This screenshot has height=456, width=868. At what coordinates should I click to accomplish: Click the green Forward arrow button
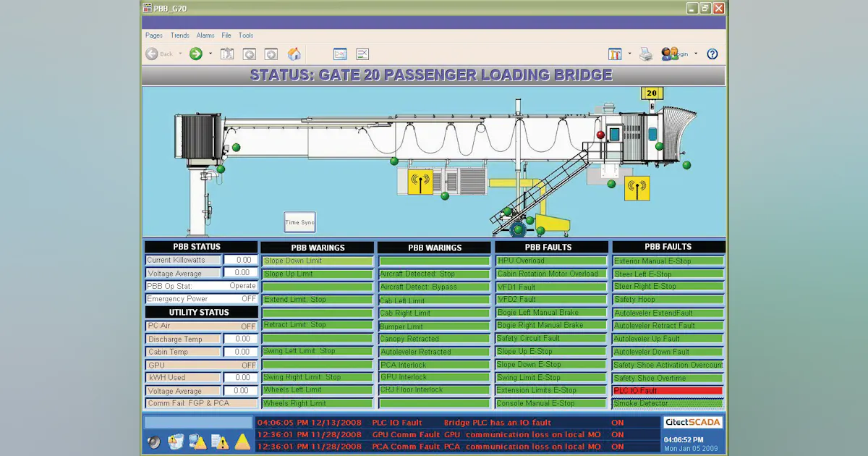click(x=196, y=54)
